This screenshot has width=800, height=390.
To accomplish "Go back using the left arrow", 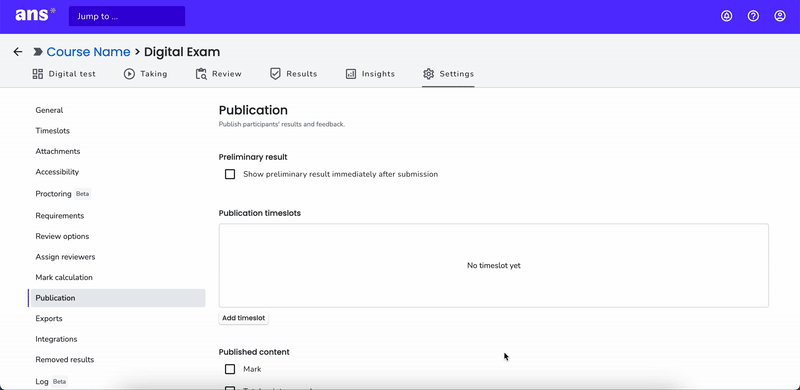I will (x=18, y=52).
